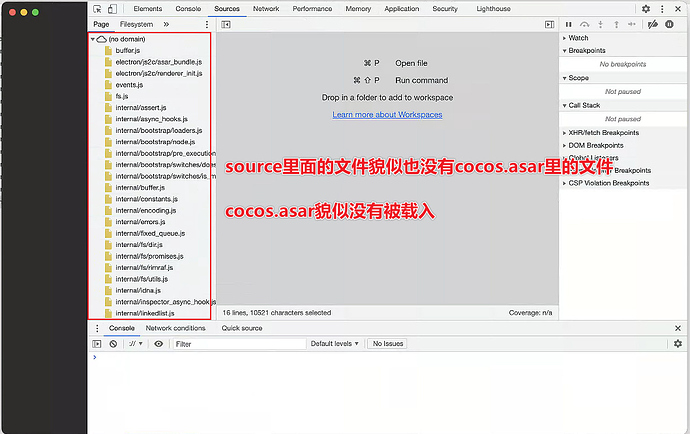Activate the inspect element picker icon
The height and width of the screenshot is (434, 690).
point(97,9)
